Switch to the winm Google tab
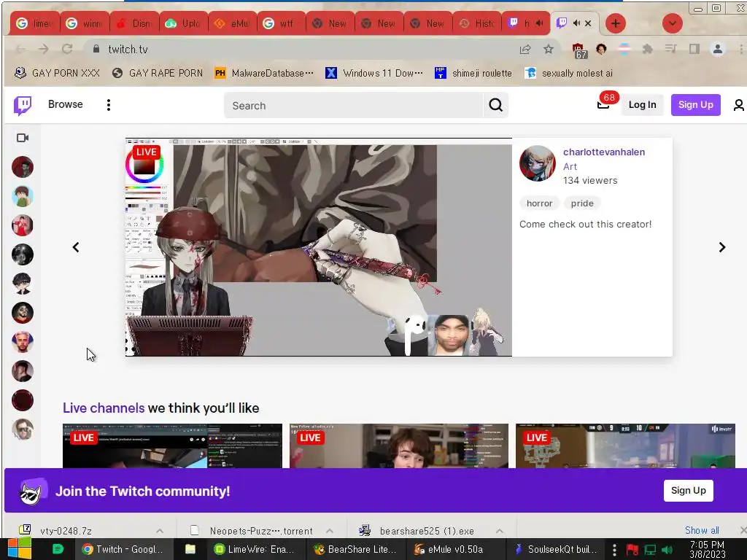 point(85,23)
